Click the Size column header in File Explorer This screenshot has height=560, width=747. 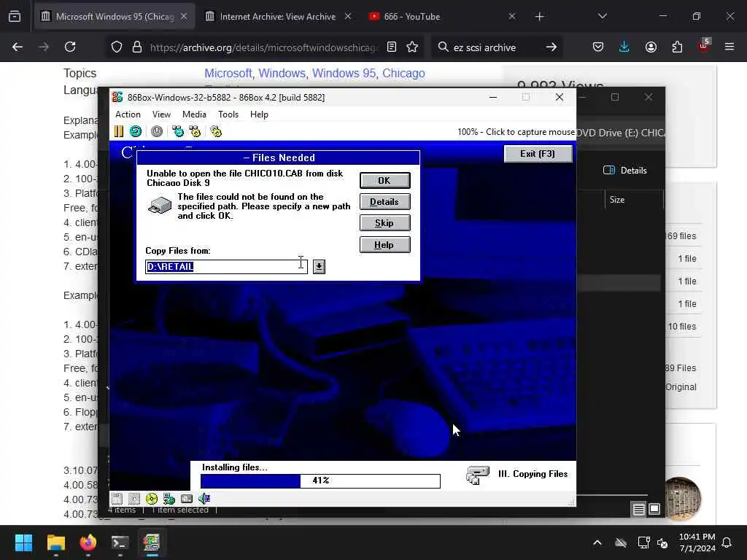[x=617, y=200]
